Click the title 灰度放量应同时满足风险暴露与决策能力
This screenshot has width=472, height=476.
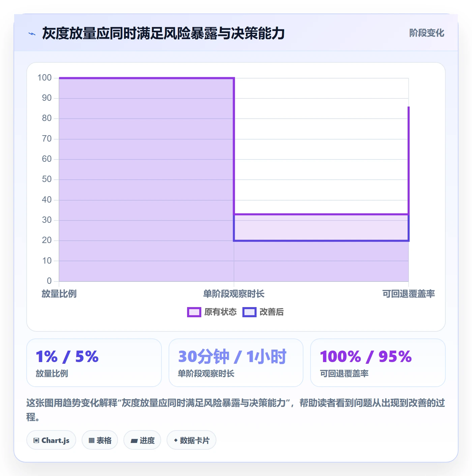point(164,33)
